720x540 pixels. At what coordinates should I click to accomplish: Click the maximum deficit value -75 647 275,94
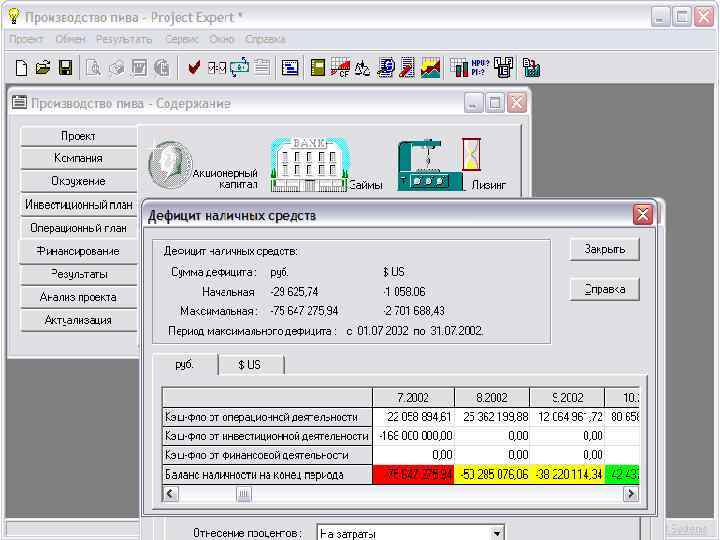point(304,311)
